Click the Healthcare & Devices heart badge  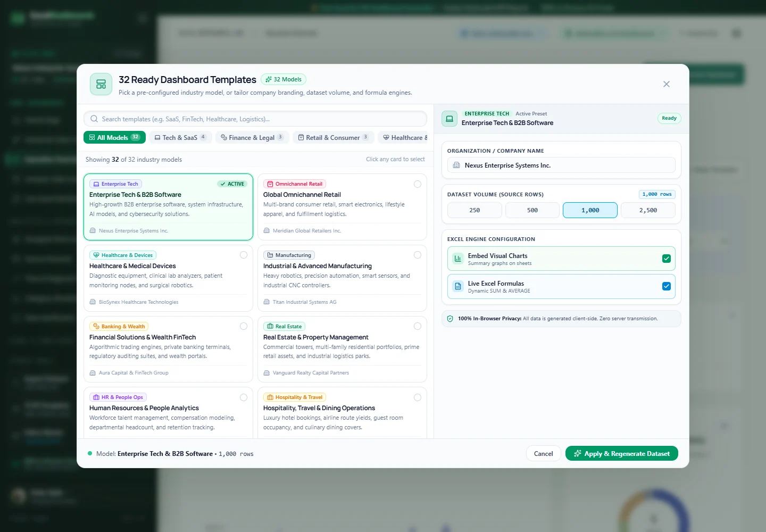123,255
